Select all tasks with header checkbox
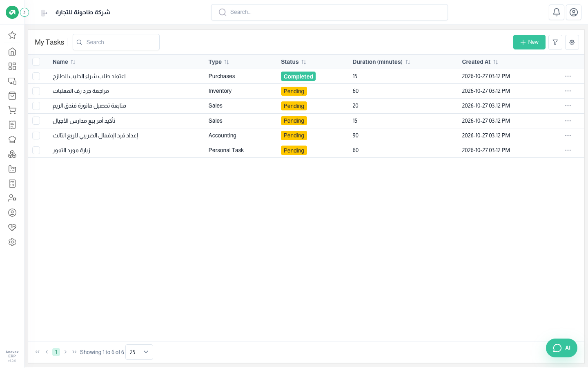 36,62
